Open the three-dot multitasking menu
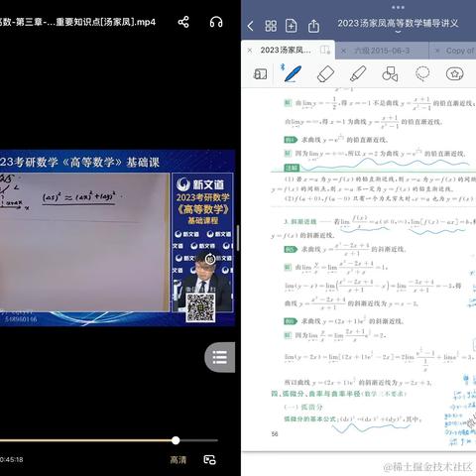Screen dimensions: 476x476 398,7
